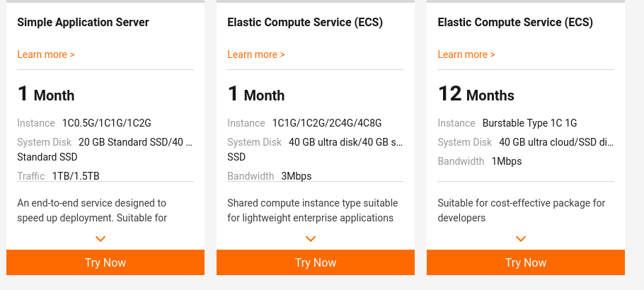Expand the 12 Months ECS description chevron
The height and width of the screenshot is (290, 644).
point(521,239)
